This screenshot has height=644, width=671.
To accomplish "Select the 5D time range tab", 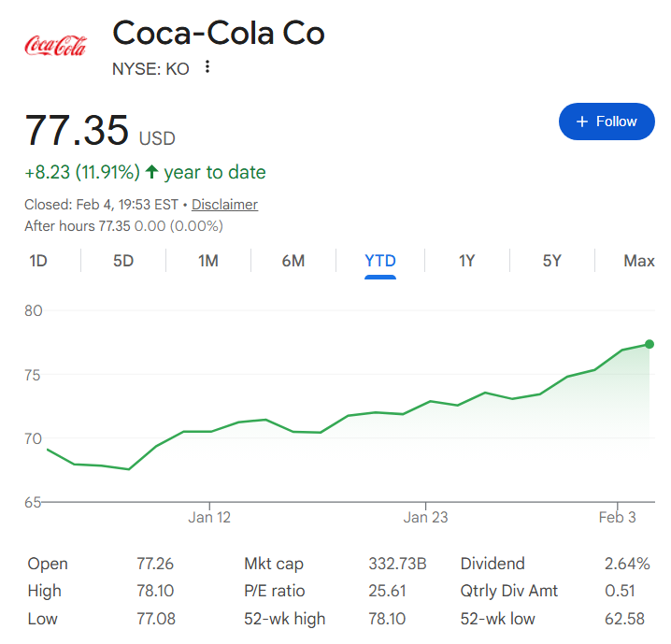I will pyautogui.click(x=123, y=261).
